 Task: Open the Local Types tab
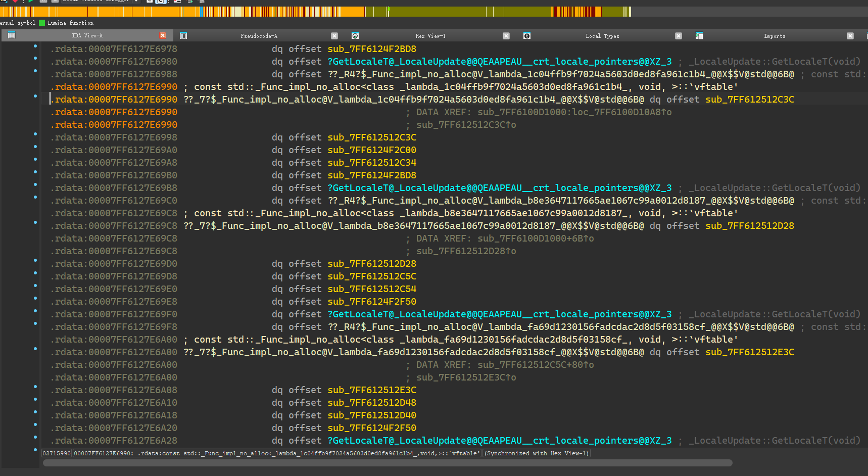tap(602, 36)
